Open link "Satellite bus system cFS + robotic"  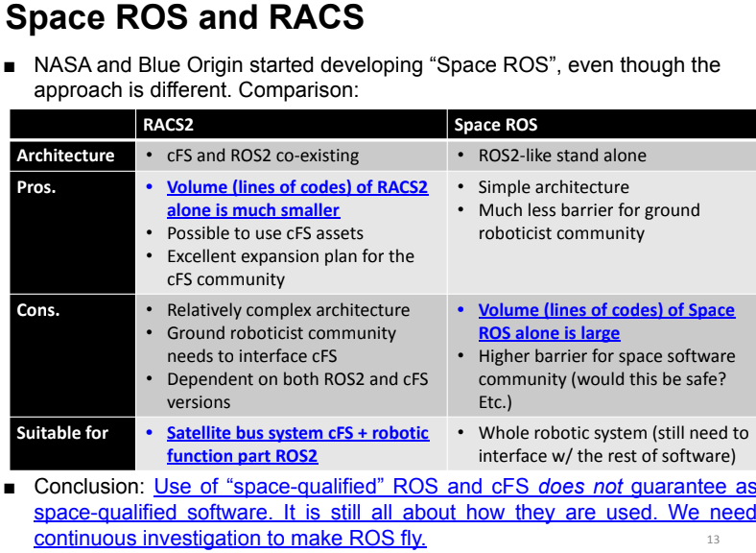pyautogui.click(x=298, y=433)
